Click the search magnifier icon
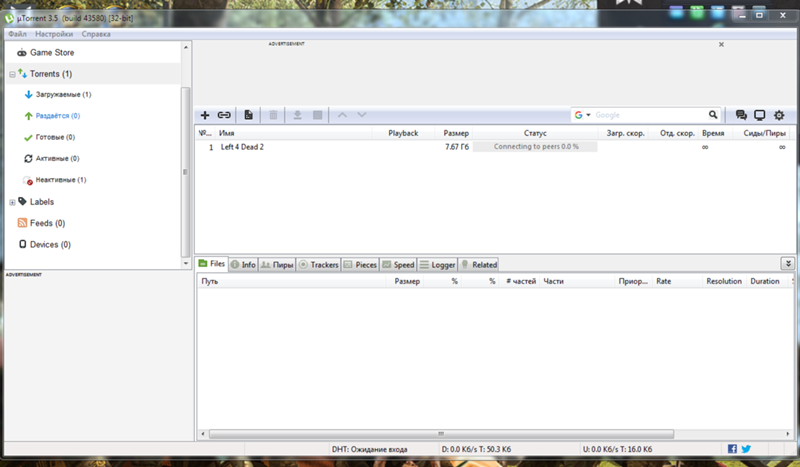This screenshot has width=800, height=467. tap(713, 115)
